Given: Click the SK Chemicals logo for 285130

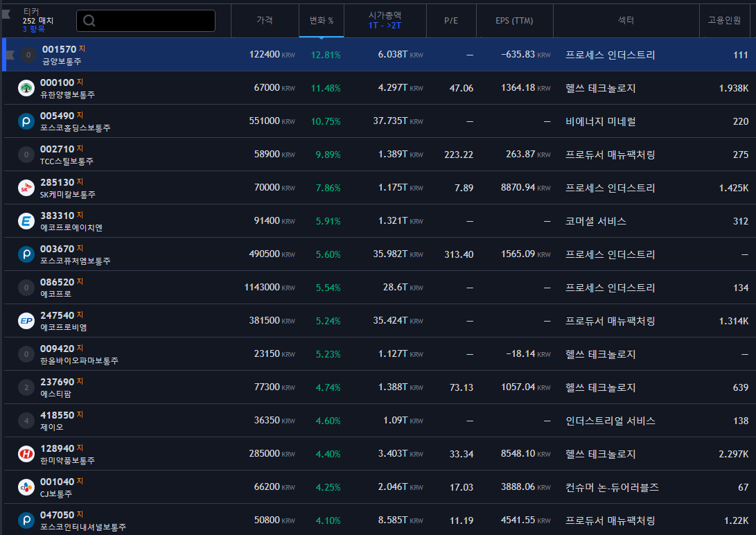Looking at the screenshot, I should tap(26, 188).
